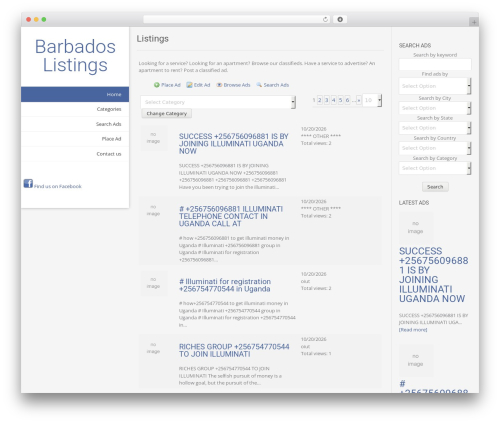Expand the Find ads by dropdown
Screen dimensions: 500x423
435,86
